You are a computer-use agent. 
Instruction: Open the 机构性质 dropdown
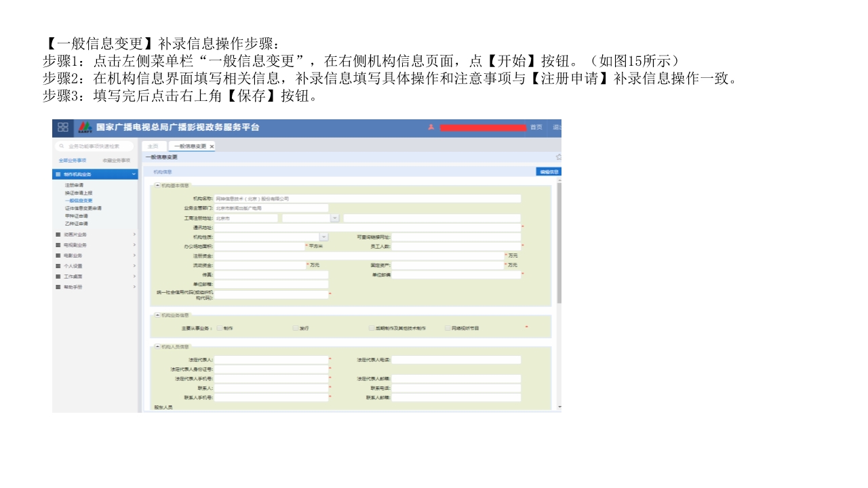point(324,237)
